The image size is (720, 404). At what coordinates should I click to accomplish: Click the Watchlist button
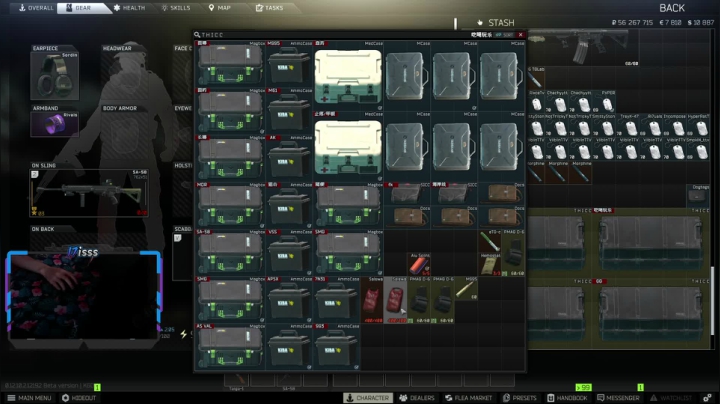pyautogui.click(x=671, y=398)
